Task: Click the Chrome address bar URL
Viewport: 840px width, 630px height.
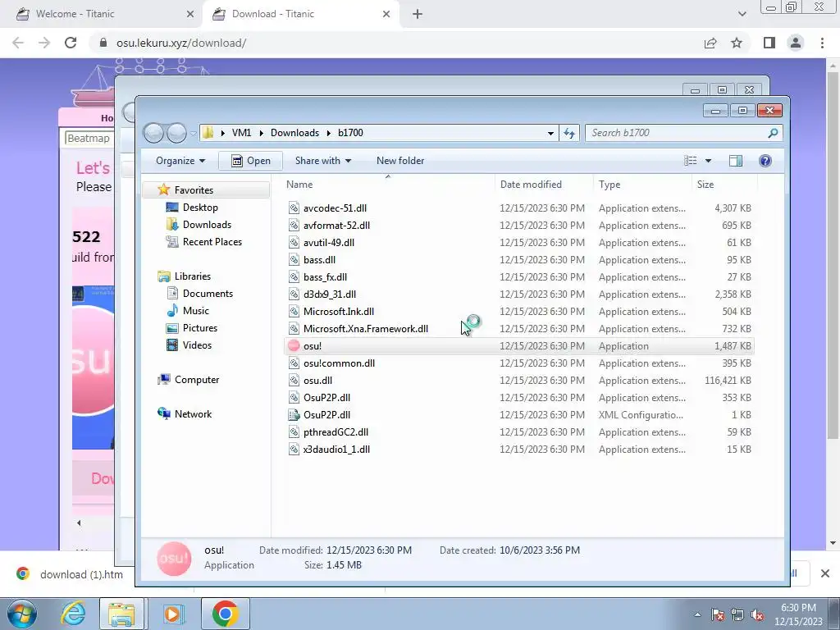Action: tap(181, 43)
